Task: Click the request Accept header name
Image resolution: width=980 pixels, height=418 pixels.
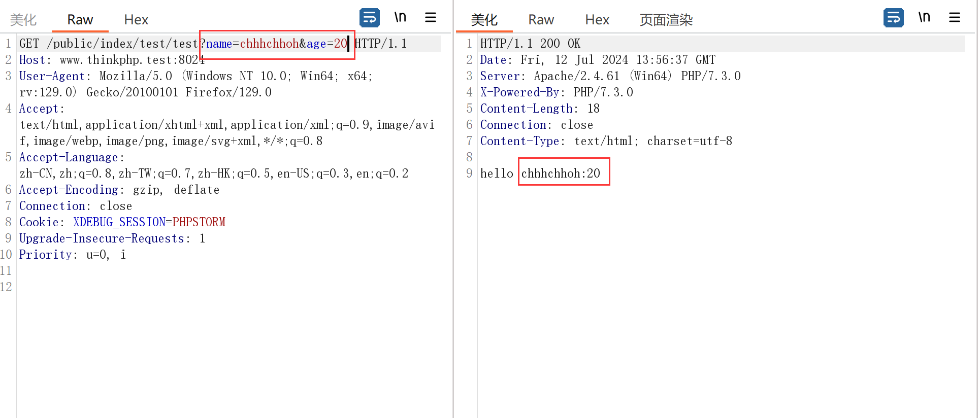Action: point(39,109)
